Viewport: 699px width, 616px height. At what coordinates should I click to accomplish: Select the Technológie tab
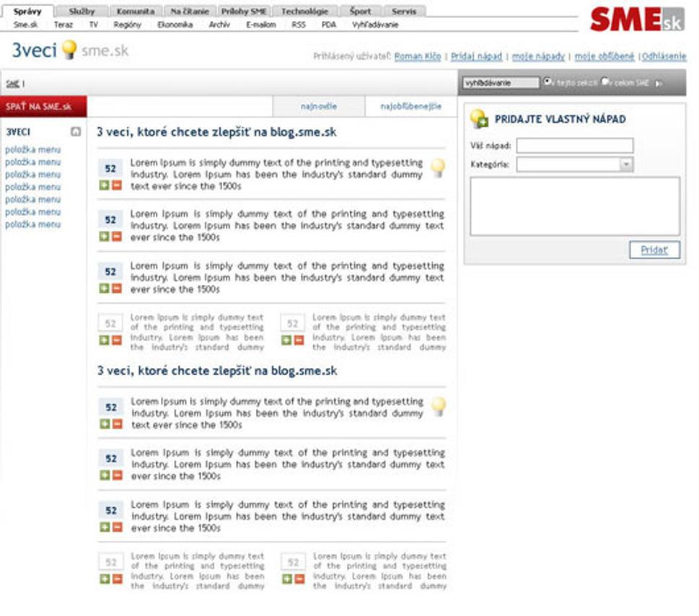point(305,11)
